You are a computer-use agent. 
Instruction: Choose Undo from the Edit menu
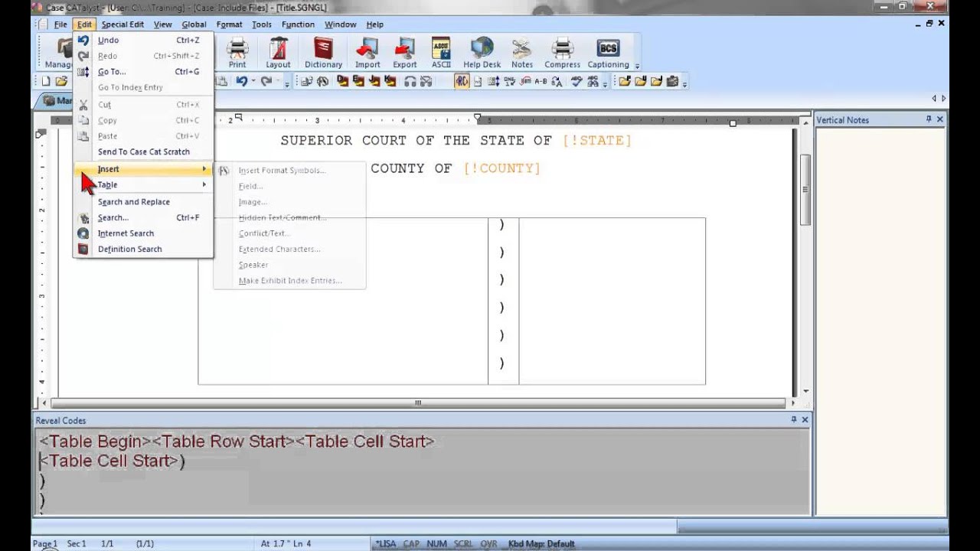click(x=143, y=40)
